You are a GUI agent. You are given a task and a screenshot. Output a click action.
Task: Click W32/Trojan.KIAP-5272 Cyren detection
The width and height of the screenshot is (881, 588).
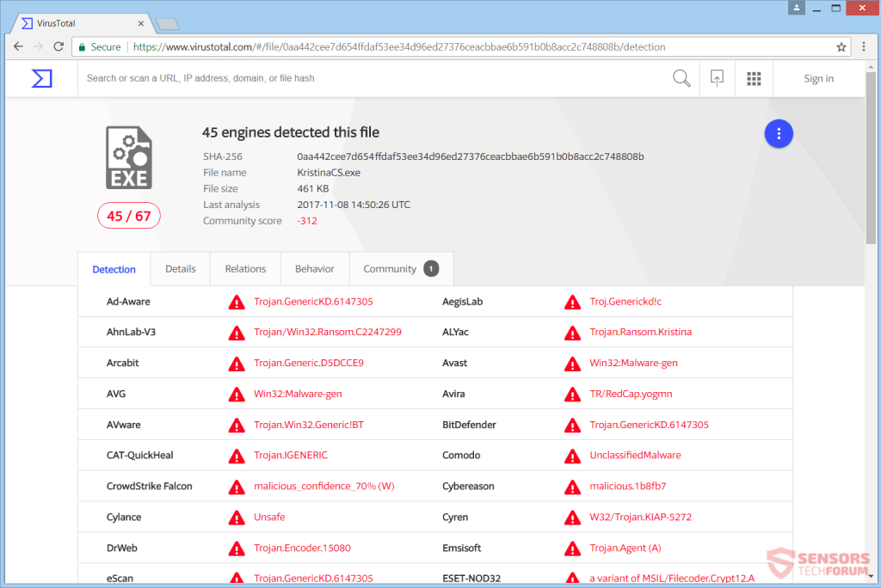[640, 517]
